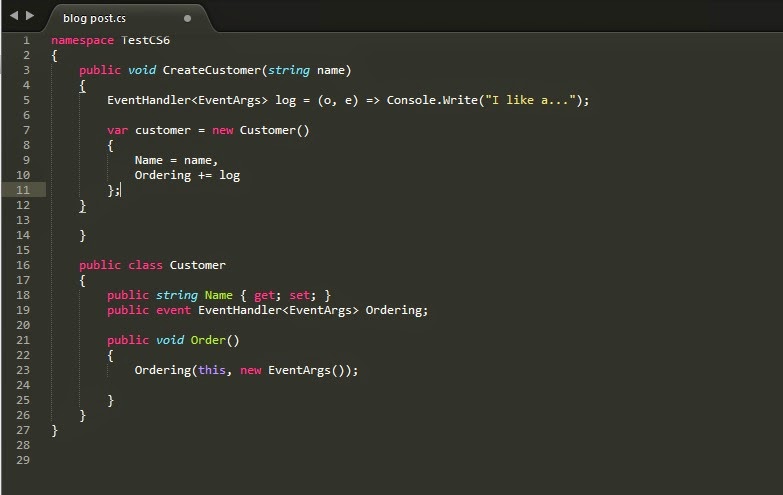Click the TestCS6 namespace name
Screen dimensions: 783x495
(145, 40)
